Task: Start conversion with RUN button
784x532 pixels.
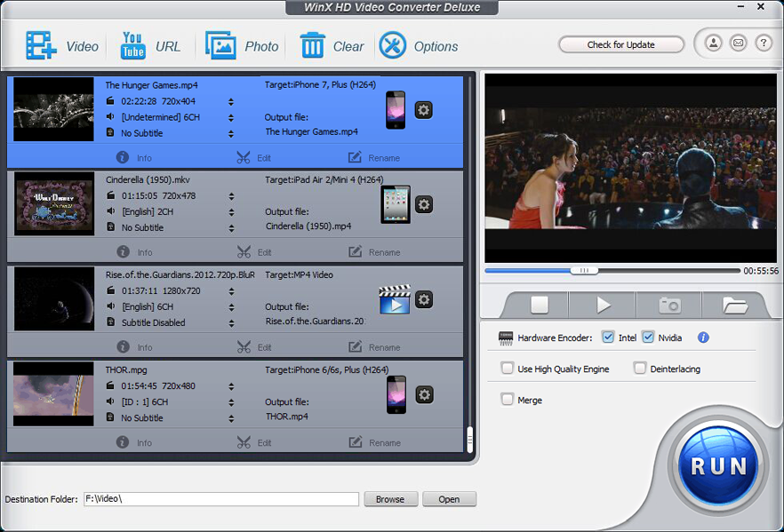Action: pyautogui.click(x=718, y=465)
